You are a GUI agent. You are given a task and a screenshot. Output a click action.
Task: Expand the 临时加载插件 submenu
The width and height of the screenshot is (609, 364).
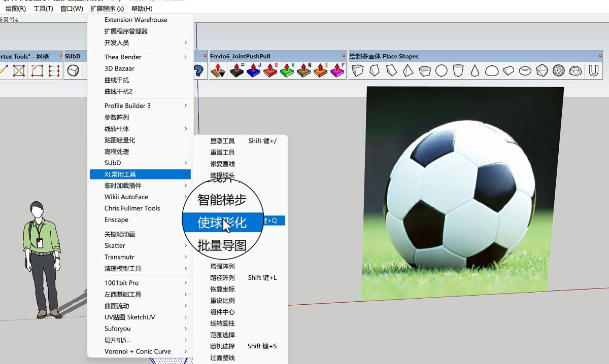coord(141,186)
